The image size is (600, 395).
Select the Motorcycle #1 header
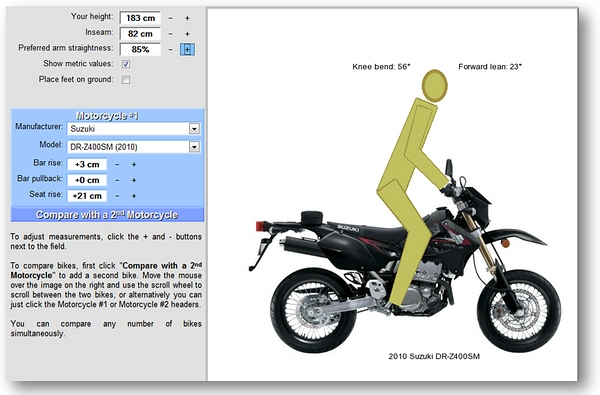pyautogui.click(x=107, y=116)
